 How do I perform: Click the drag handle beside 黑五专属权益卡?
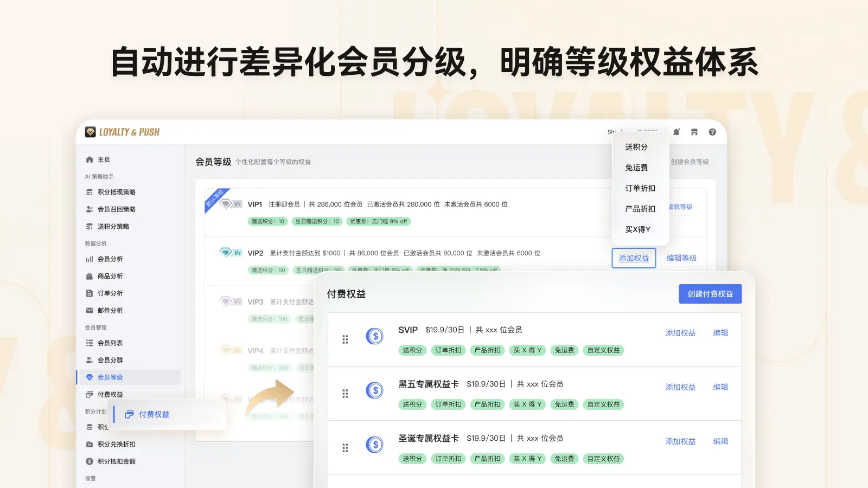346,392
